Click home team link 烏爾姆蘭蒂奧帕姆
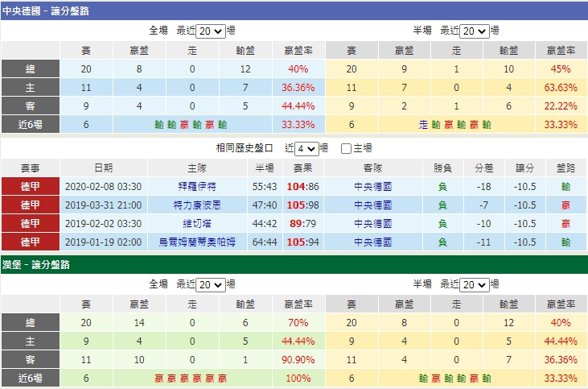The image size is (588, 389). point(197,242)
